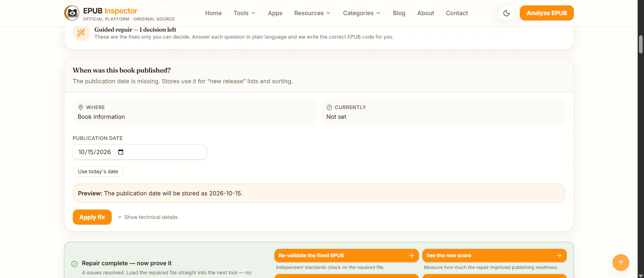Click the WHERE location pin icon

[x=80, y=107]
